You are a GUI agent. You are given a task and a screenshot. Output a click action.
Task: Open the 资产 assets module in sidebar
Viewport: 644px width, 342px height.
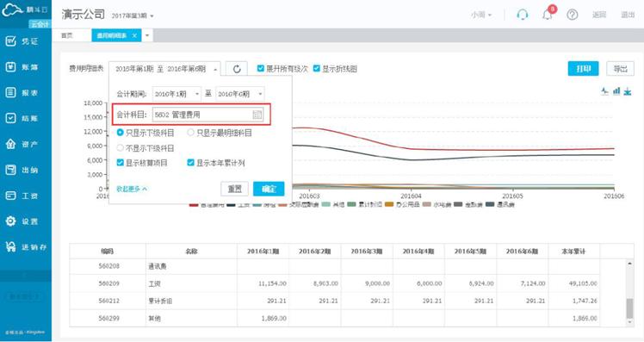22,144
